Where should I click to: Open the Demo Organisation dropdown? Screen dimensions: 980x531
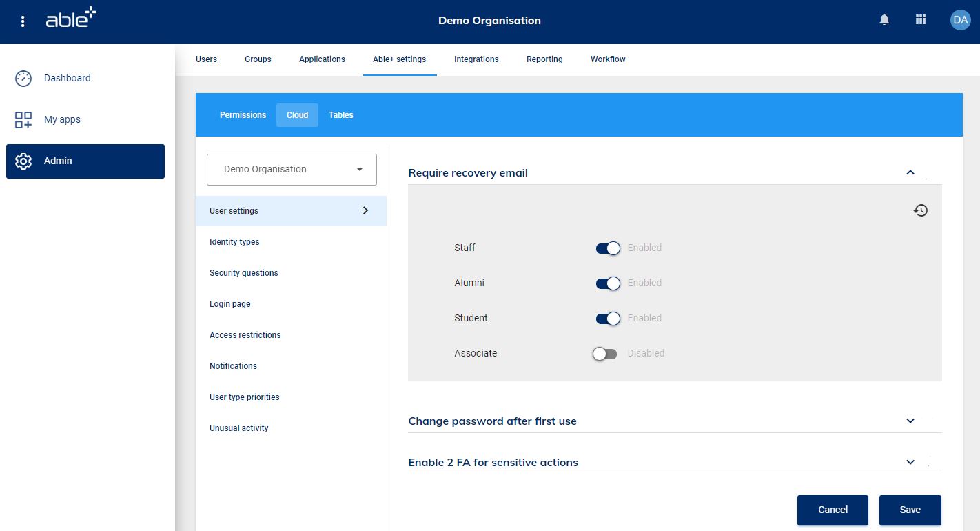click(x=292, y=170)
